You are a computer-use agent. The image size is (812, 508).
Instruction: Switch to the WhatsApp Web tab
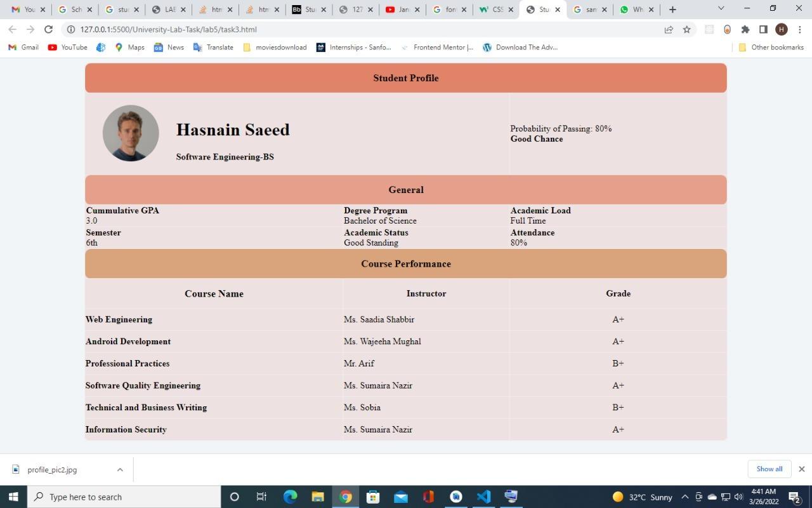coord(634,9)
